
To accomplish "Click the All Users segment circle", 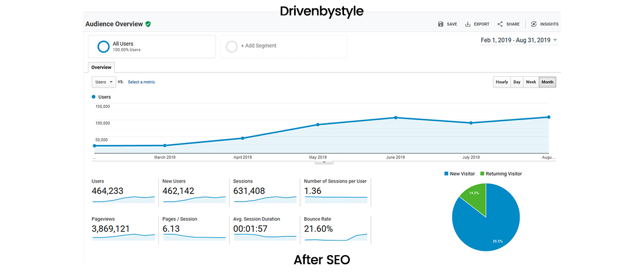I will (x=104, y=47).
